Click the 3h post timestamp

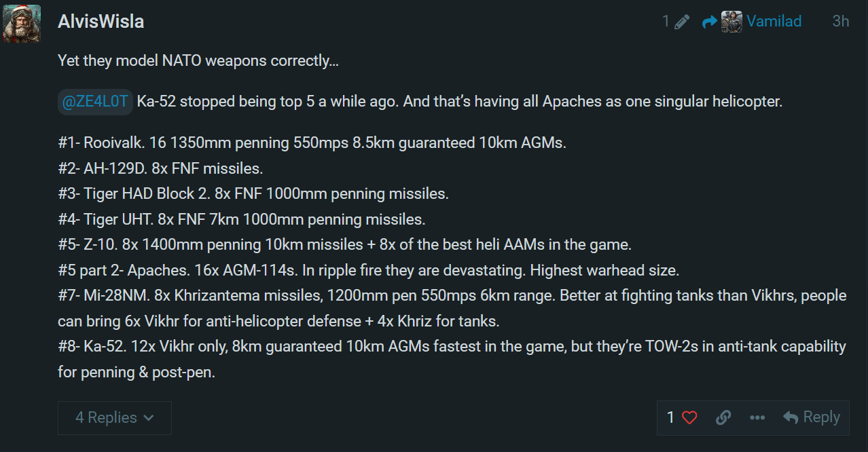840,22
